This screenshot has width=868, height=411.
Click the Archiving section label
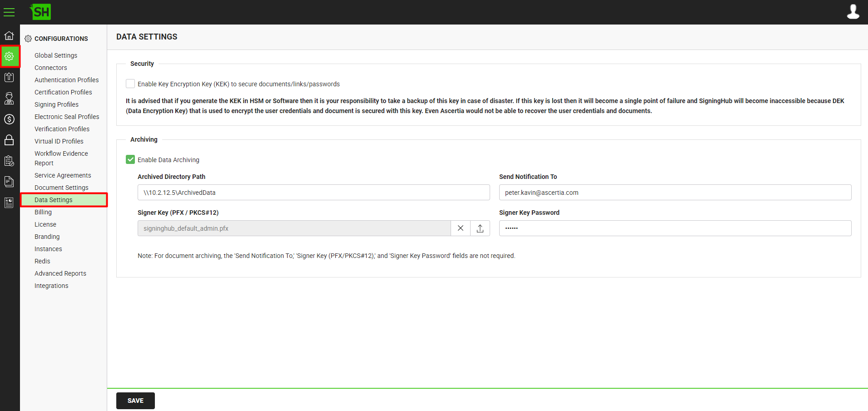point(144,139)
